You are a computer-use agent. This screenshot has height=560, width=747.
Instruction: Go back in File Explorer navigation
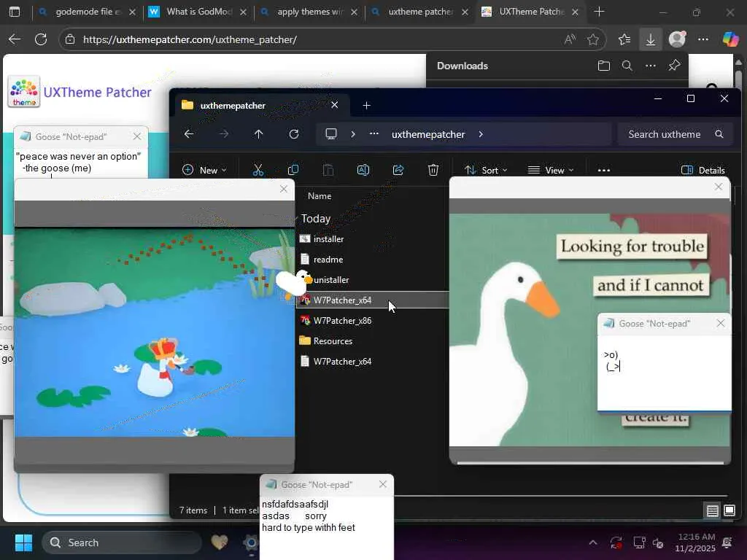click(x=189, y=134)
